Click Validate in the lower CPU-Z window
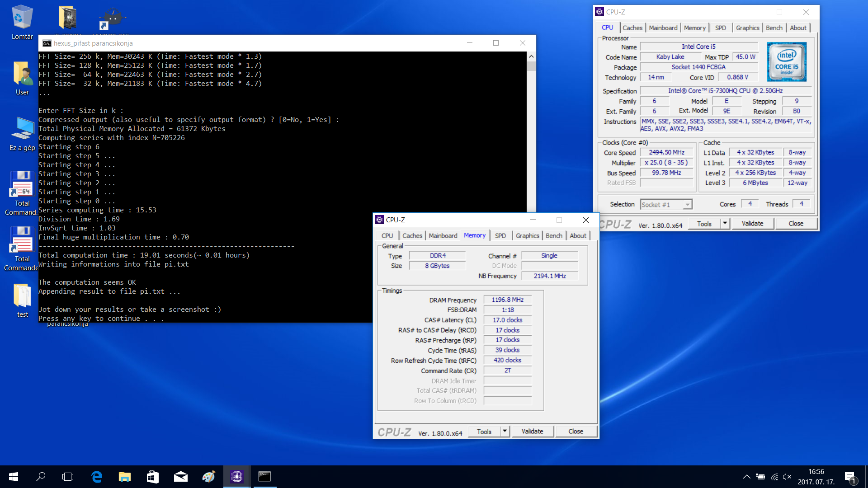This screenshot has width=868, height=488. pyautogui.click(x=532, y=432)
